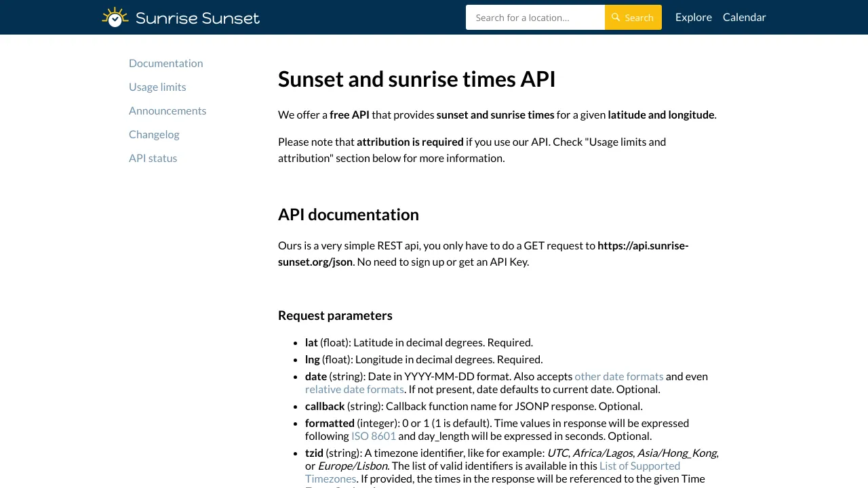Click the date parameter name

(x=316, y=376)
